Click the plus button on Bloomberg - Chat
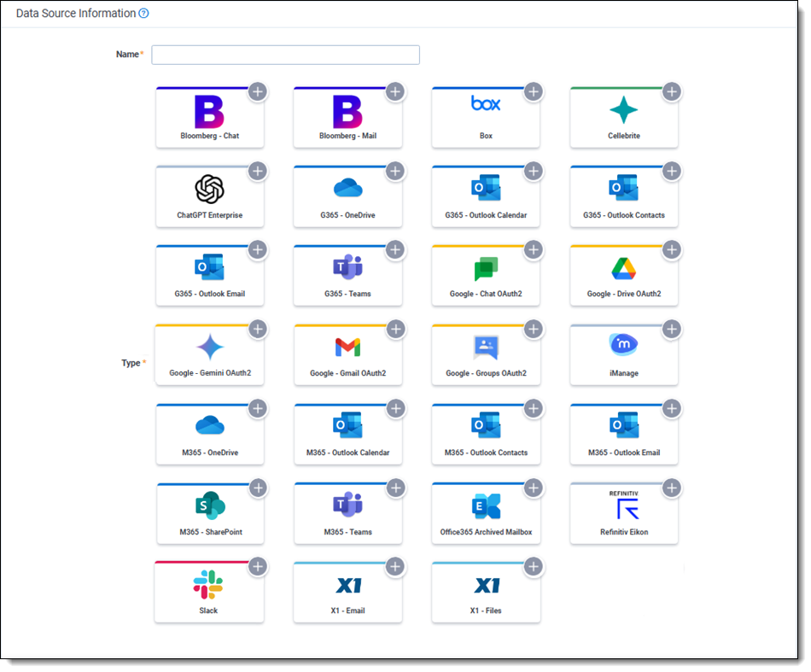Image resolution: width=811 pixels, height=672 pixels. (258, 91)
